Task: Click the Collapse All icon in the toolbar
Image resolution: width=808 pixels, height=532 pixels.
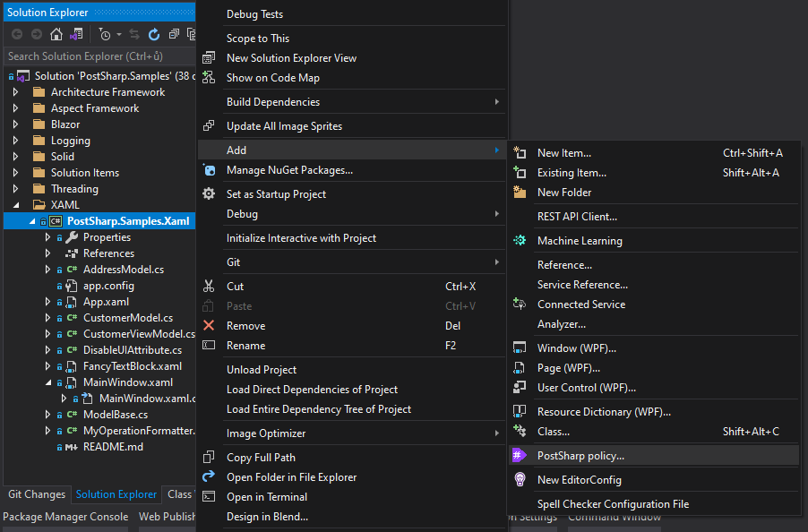Action: point(174,35)
